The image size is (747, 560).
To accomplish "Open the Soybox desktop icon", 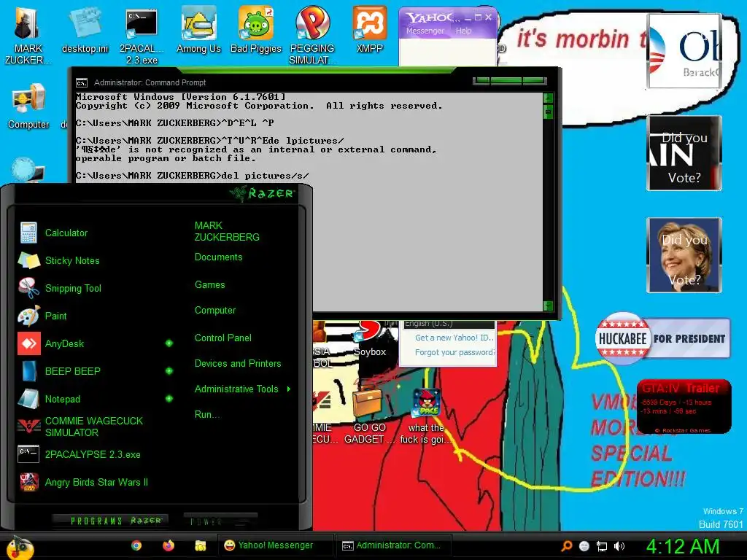I will (370, 339).
